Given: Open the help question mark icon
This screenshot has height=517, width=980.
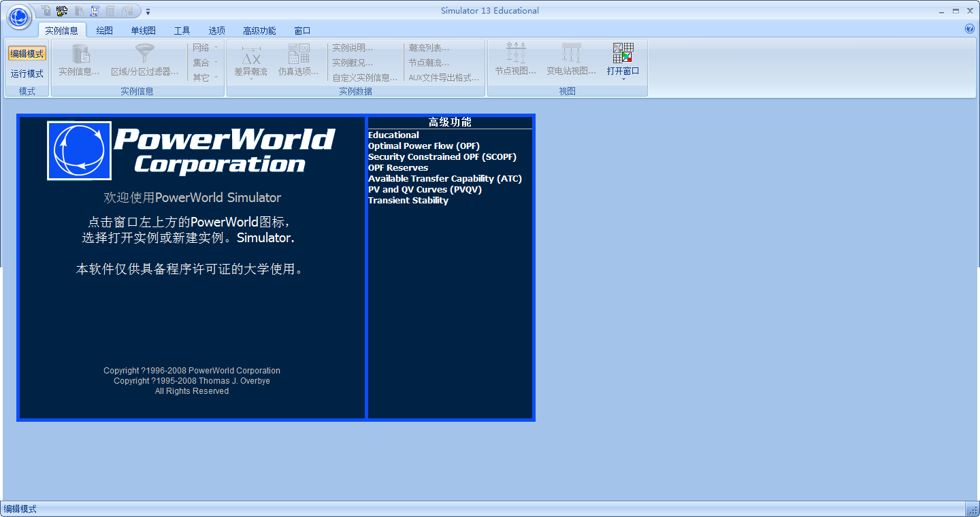Looking at the screenshot, I should (x=970, y=29).
